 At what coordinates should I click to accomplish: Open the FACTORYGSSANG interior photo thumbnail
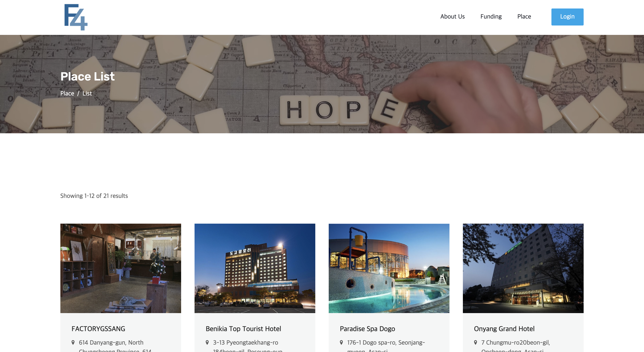[121, 268]
